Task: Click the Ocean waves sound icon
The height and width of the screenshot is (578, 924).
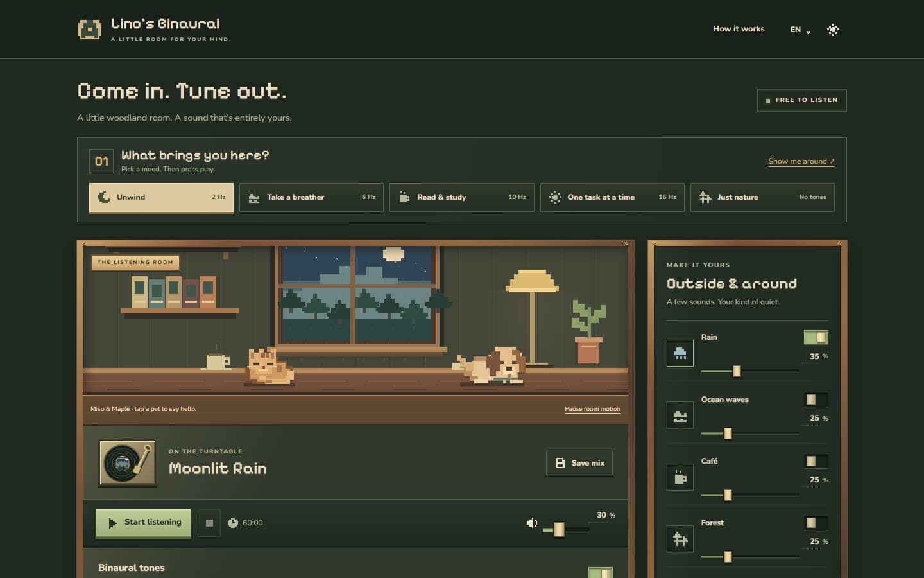Action: pyautogui.click(x=680, y=416)
